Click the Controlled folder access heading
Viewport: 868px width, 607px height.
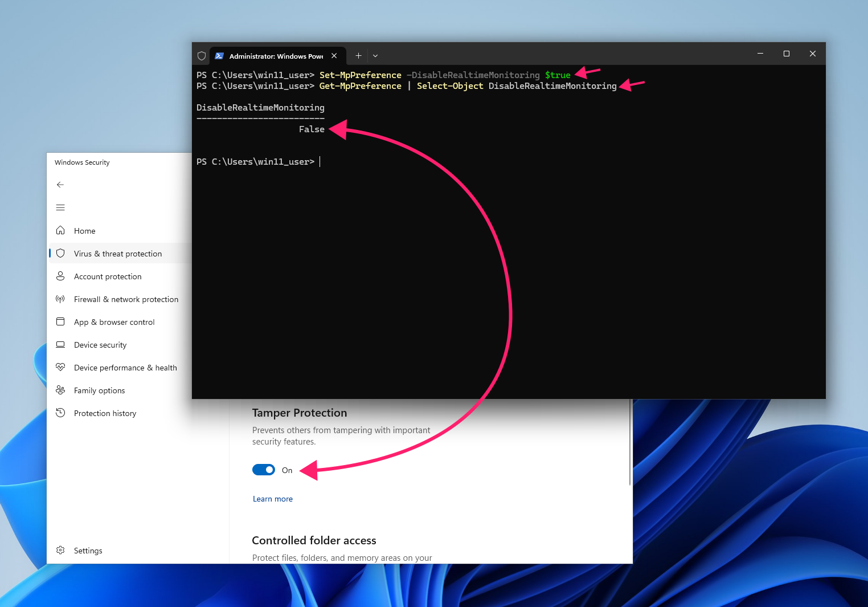314,540
